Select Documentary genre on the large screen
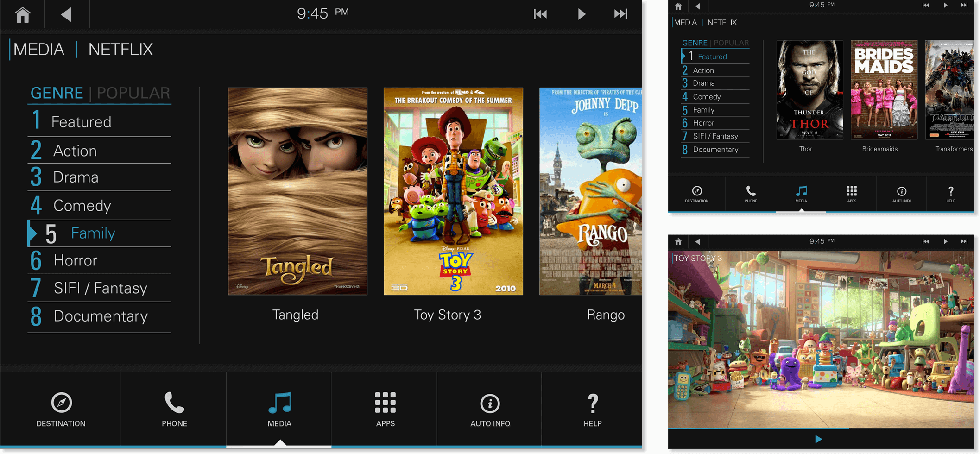 [99, 316]
